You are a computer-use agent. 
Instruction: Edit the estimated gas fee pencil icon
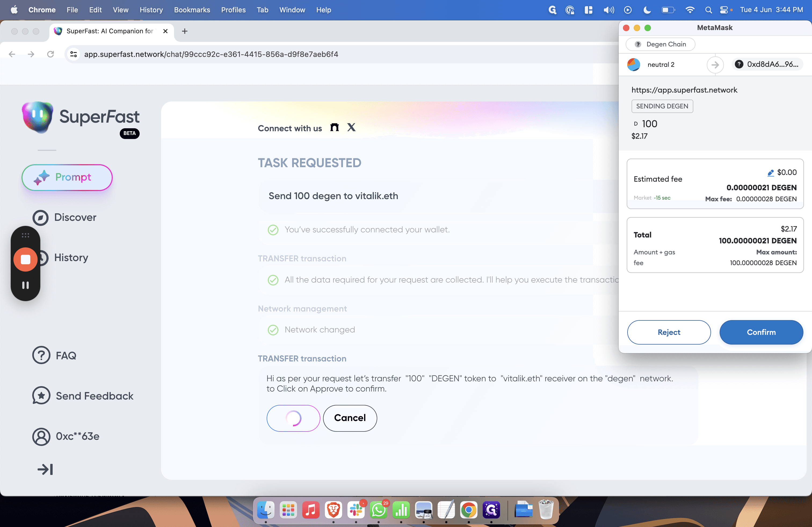pyautogui.click(x=770, y=173)
